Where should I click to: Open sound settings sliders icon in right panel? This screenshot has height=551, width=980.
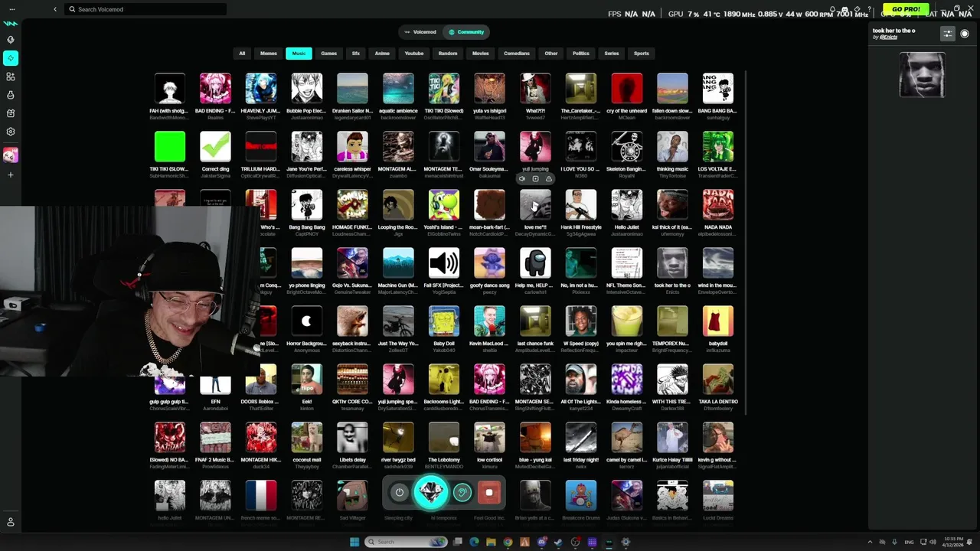pyautogui.click(x=948, y=34)
